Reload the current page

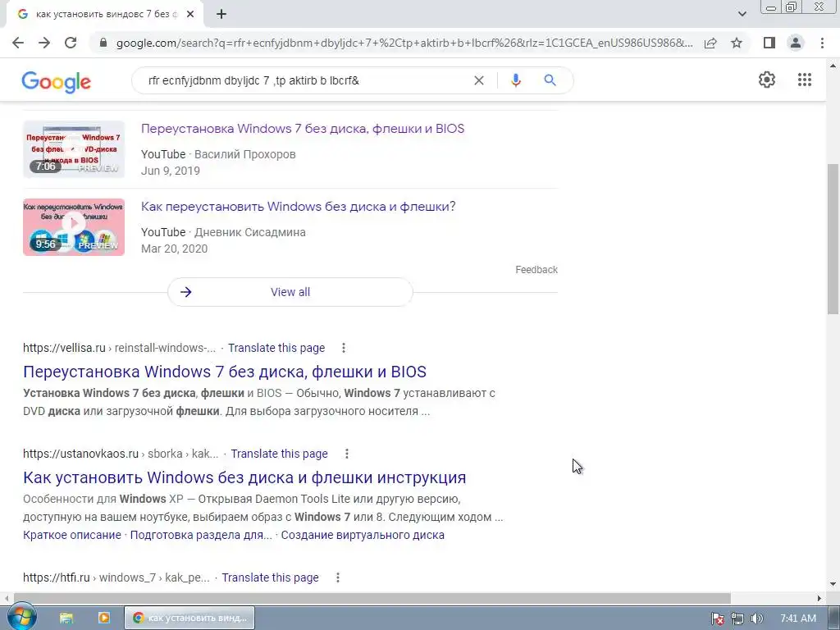click(x=71, y=43)
